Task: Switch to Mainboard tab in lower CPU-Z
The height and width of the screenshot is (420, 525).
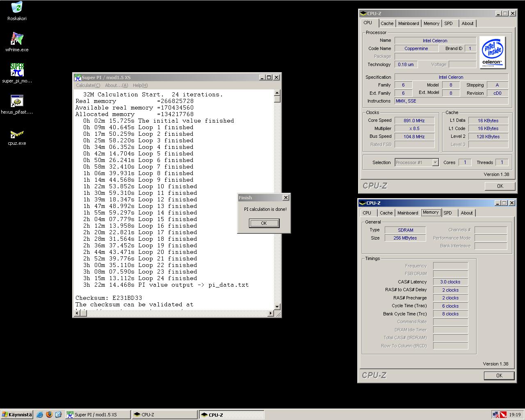Action: tap(408, 213)
